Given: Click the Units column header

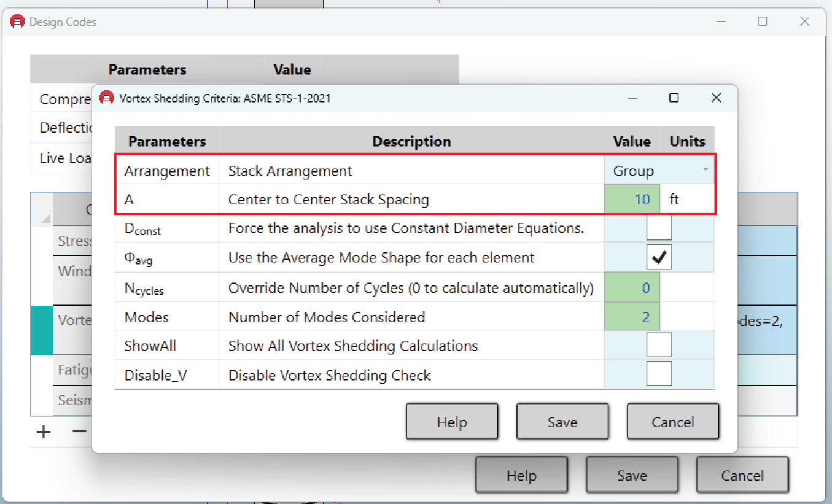Looking at the screenshot, I should [687, 141].
